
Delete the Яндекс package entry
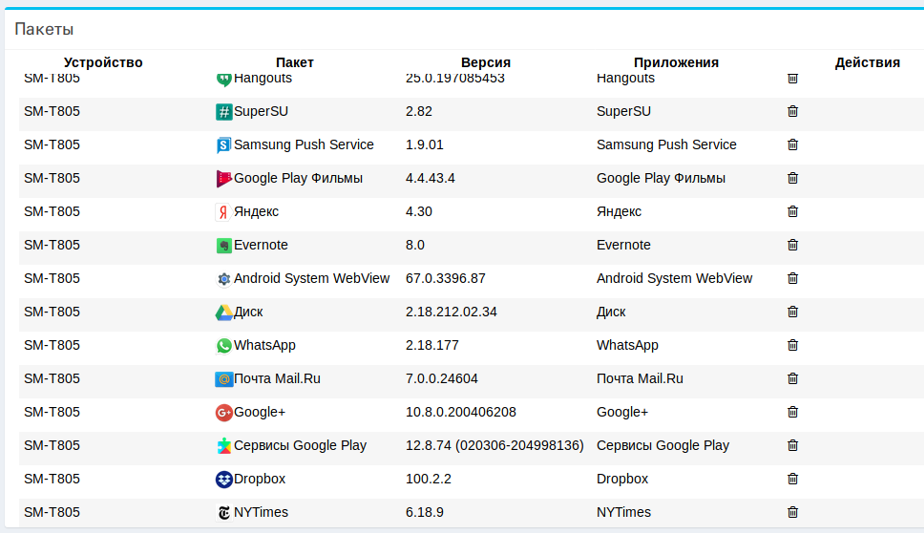click(793, 212)
